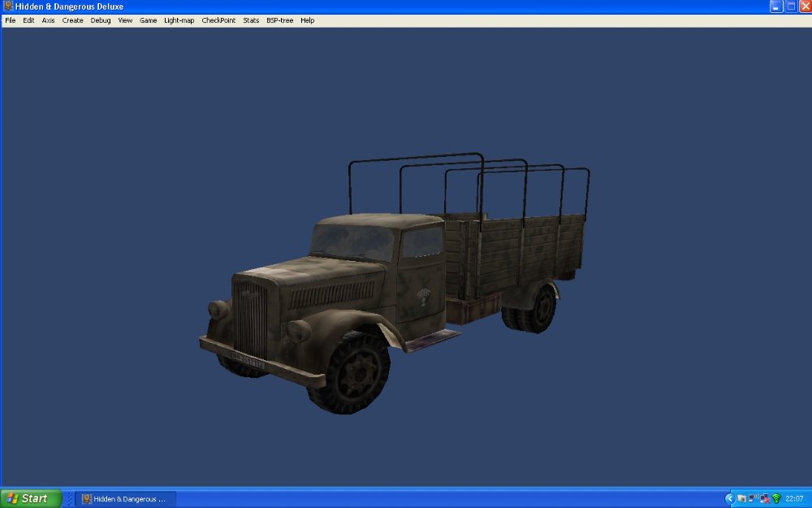Click the green wireless signal tray icon

pos(776,498)
